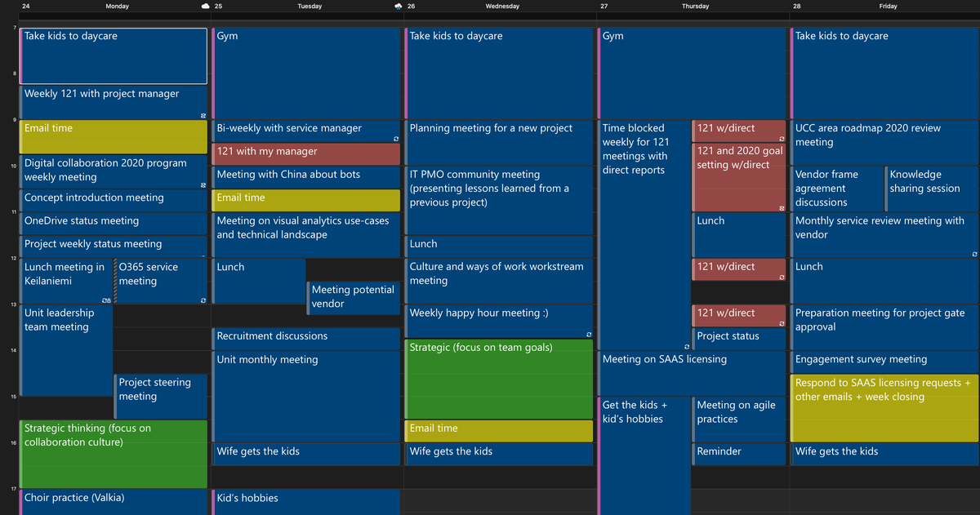This screenshot has height=515, width=980.
Task: Select Meeting on agile practices
Action: coord(739,420)
